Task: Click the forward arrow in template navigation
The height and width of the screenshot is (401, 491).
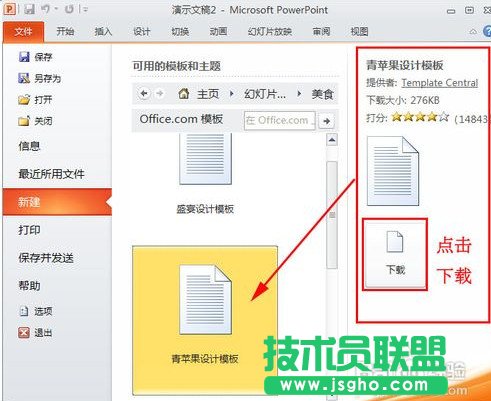Action: [160, 94]
